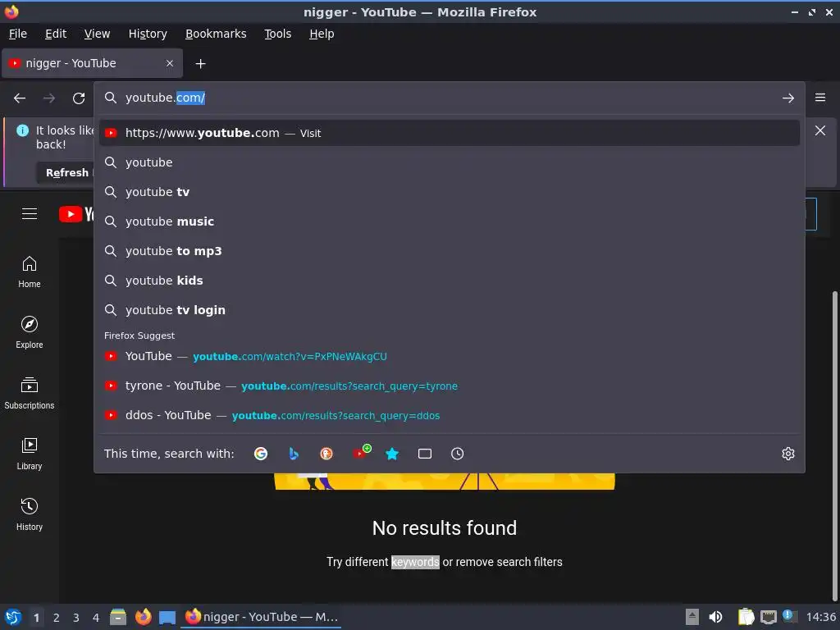Choose the 'youtube to mp3' suggestion
840x630 pixels.
449,251
